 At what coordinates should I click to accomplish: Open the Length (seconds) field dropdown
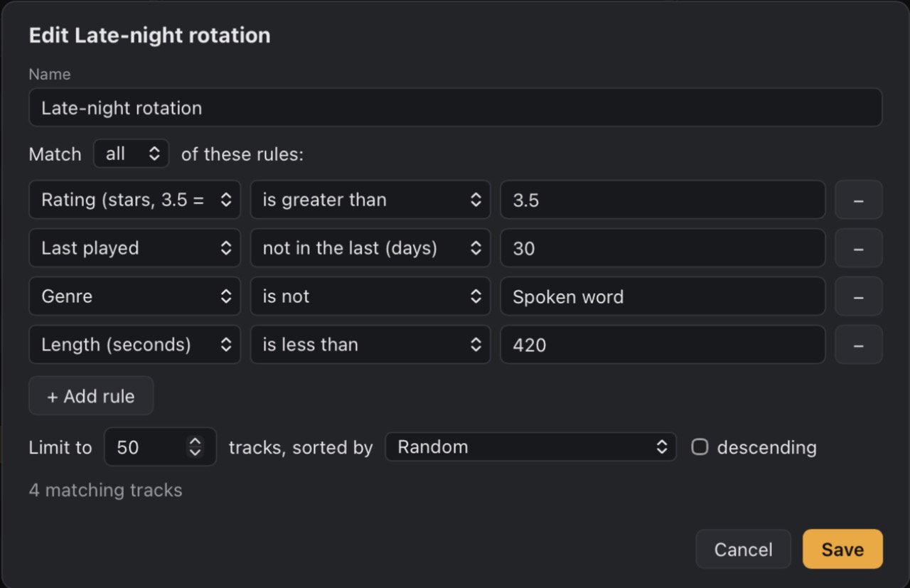pos(135,345)
